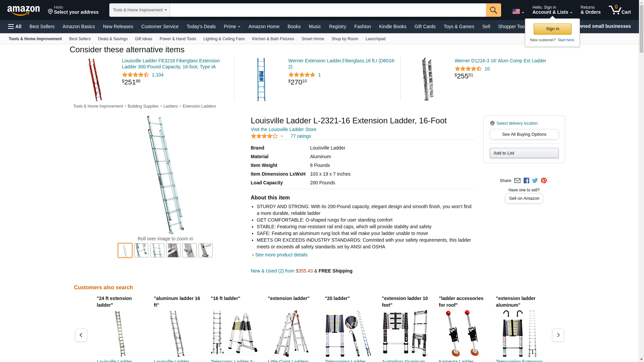The height and width of the screenshot is (362, 644).
Task: Open the See All Buying Options button
Action: coord(524,134)
